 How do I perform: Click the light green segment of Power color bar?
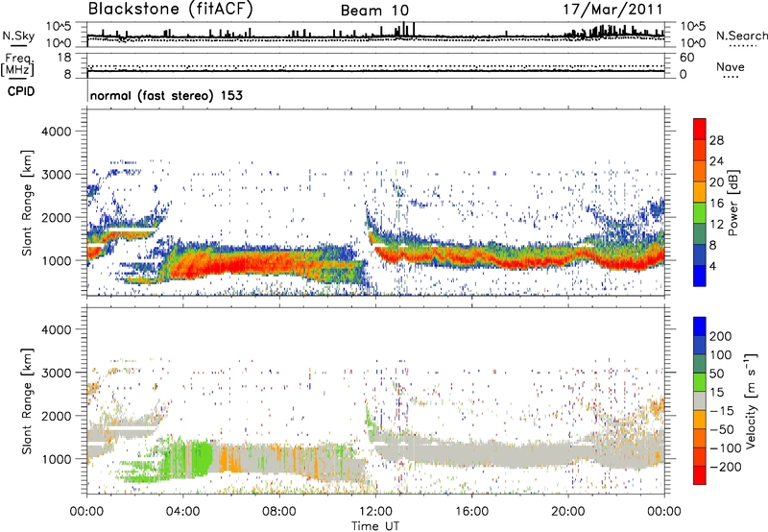point(700,212)
